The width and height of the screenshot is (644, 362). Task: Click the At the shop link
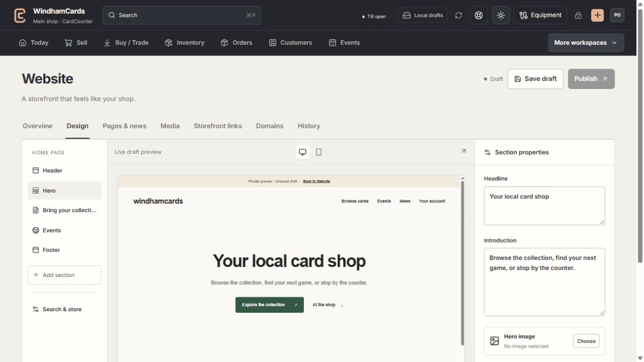[x=327, y=305]
